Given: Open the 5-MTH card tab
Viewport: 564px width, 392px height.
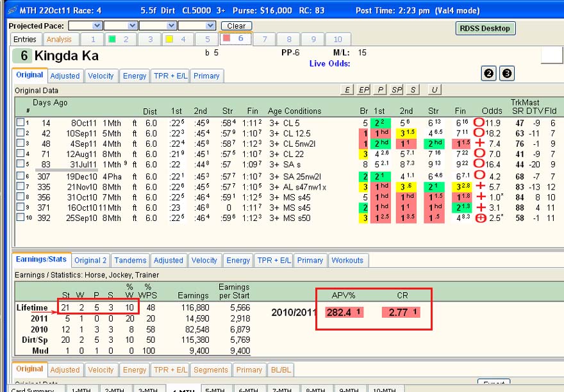Looking at the screenshot, I should [215, 389].
